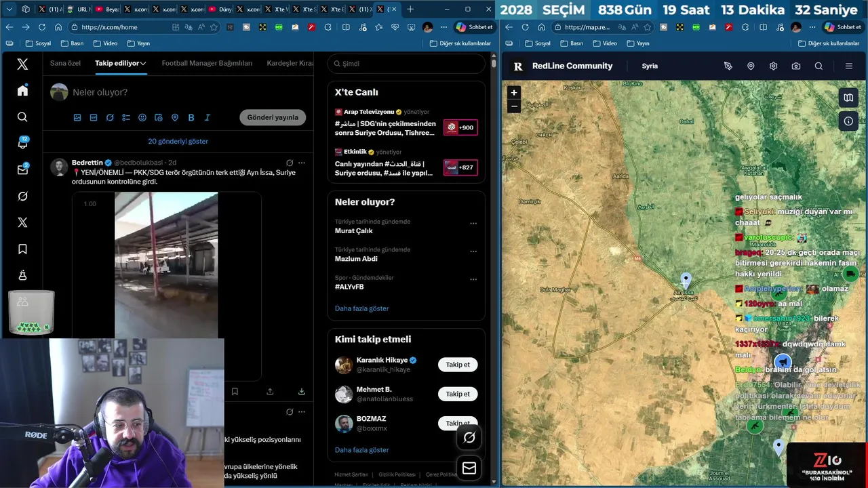Click Grok icon on Bedrettin's post

click(x=290, y=163)
